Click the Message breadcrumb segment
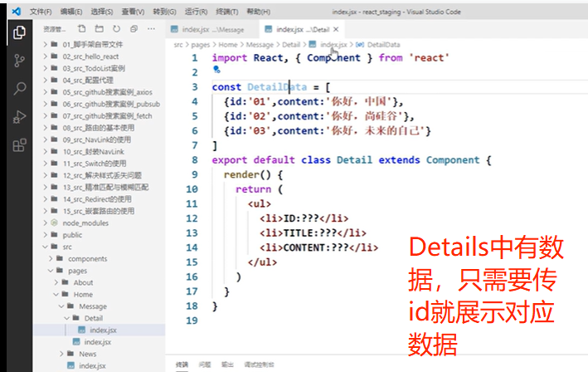The width and height of the screenshot is (588, 372). tap(260, 45)
